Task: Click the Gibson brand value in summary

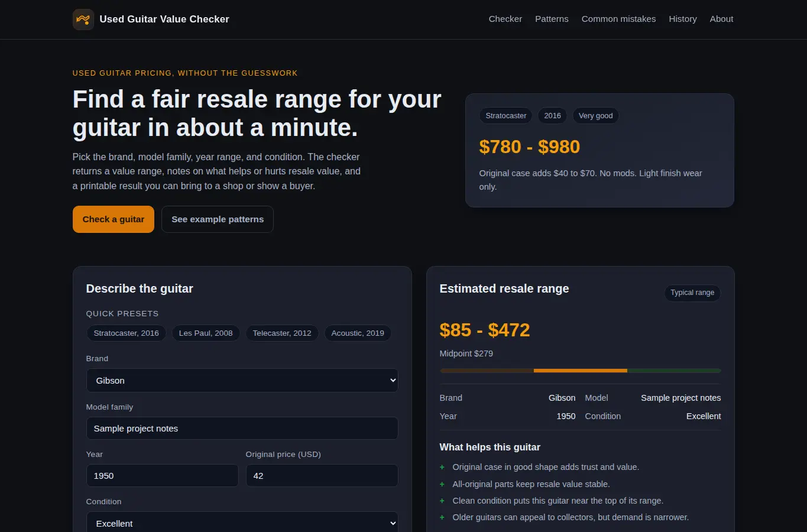Action: tap(562, 398)
